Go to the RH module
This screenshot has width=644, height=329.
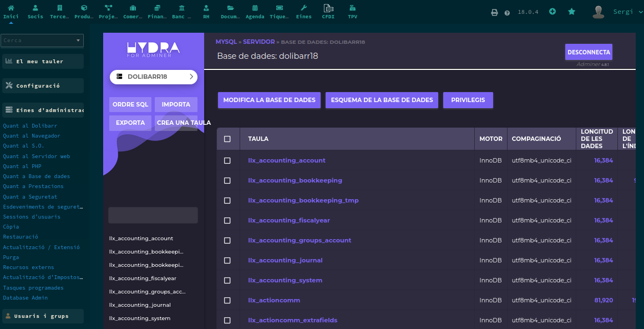pyautogui.click(x=206, y=12)
